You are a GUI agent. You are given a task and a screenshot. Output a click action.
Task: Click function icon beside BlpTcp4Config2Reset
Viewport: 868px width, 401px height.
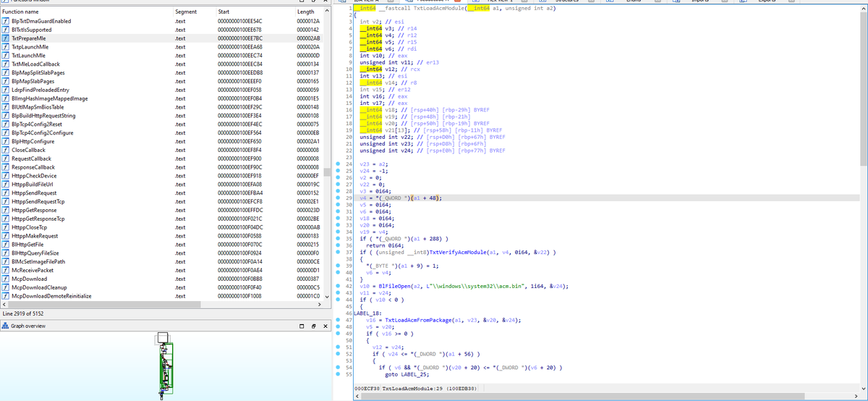click(x=6, y=124)
